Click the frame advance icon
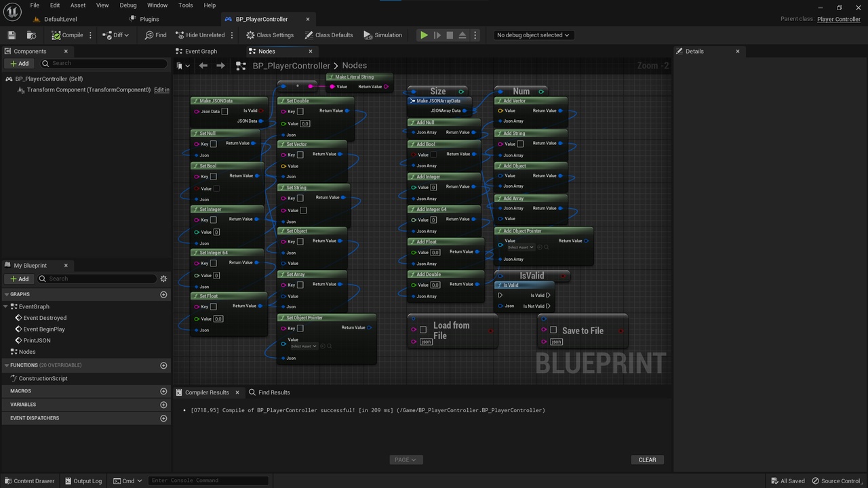 coord(437,35)
